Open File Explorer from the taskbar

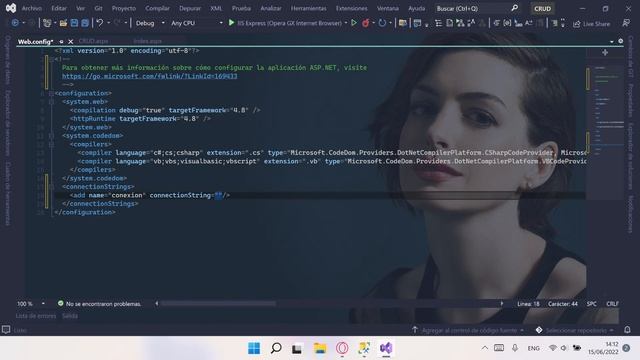click(320, 348)
